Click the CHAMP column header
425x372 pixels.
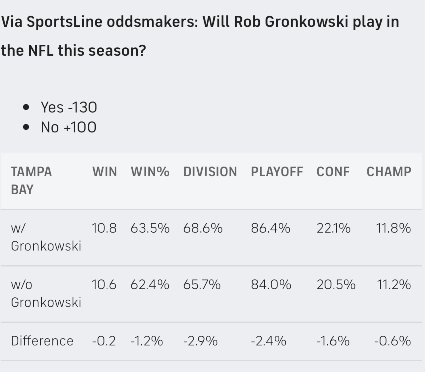[389, 172]
